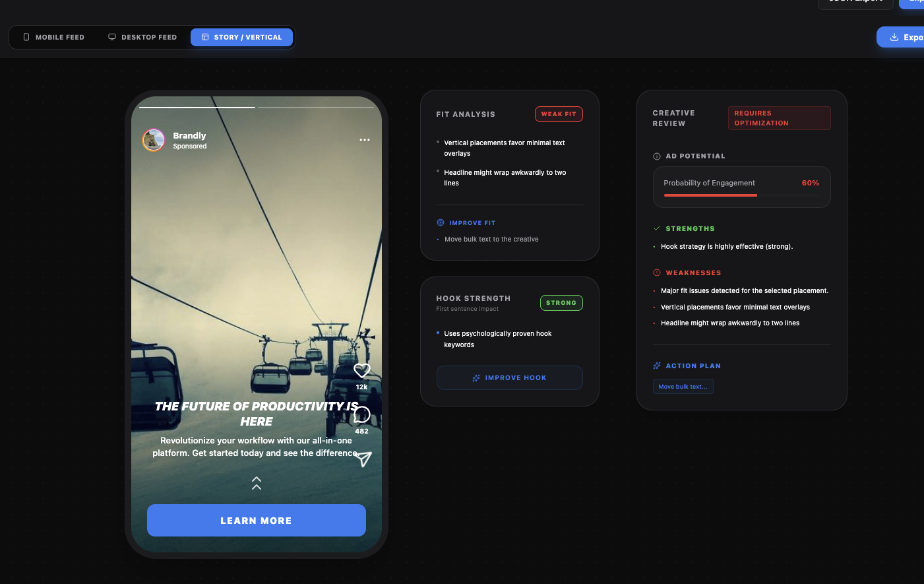The height and width of the screenshot is (584, 924).
Task: Click the first story progress bar segment
Action: pyautogui.click(x=197, y=107)
